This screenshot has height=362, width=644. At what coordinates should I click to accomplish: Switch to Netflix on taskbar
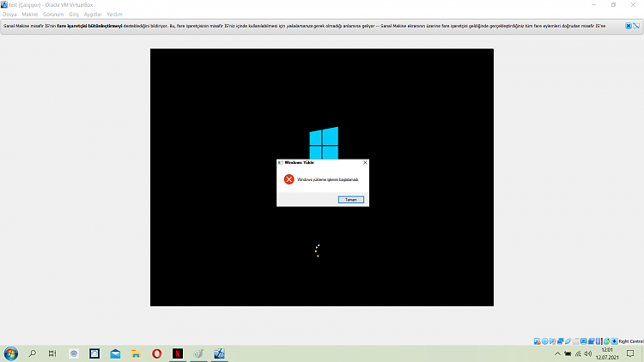[x=178, y=353]
